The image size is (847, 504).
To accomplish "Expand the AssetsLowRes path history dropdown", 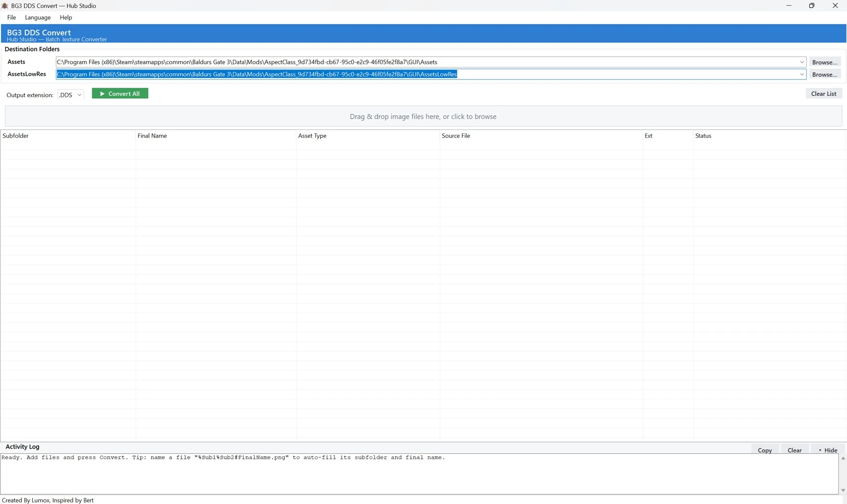I will tap(802, 74).
